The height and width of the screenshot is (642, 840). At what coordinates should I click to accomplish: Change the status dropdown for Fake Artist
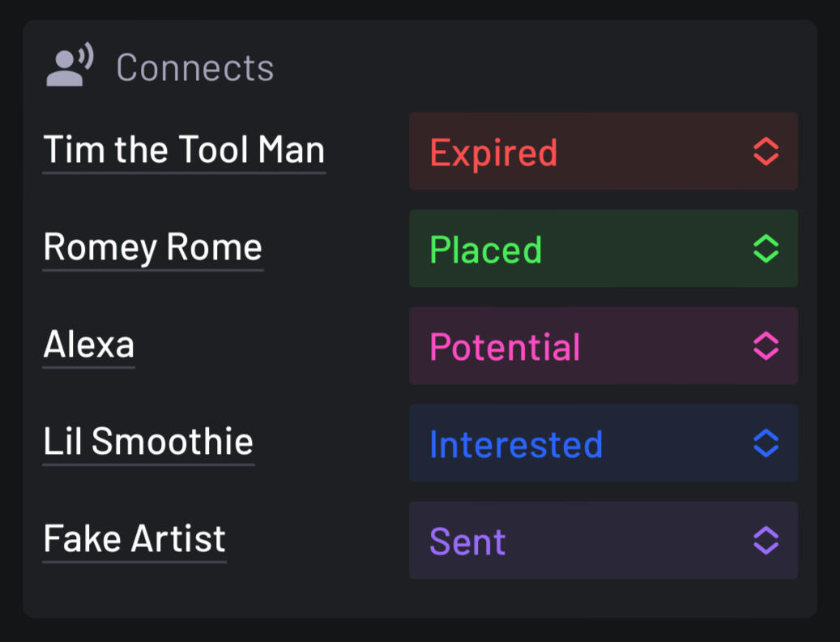tap(603, 541)
